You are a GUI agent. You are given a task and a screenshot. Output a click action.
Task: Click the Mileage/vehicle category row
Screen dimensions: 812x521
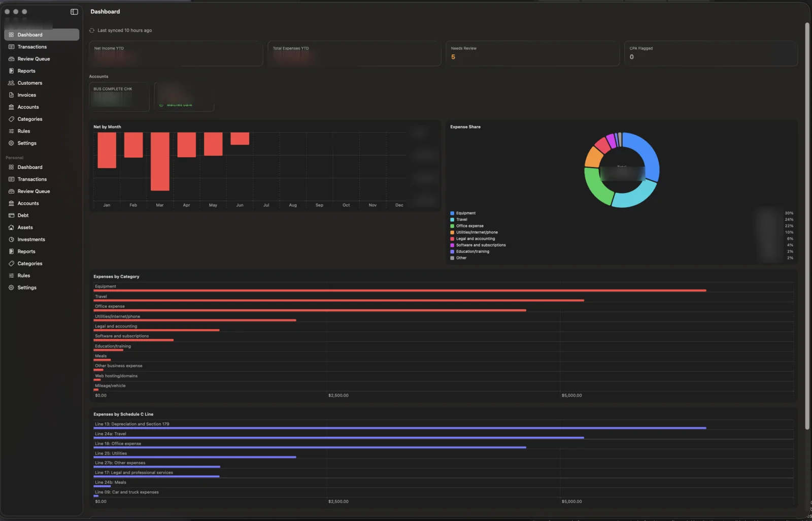(444, 387)
